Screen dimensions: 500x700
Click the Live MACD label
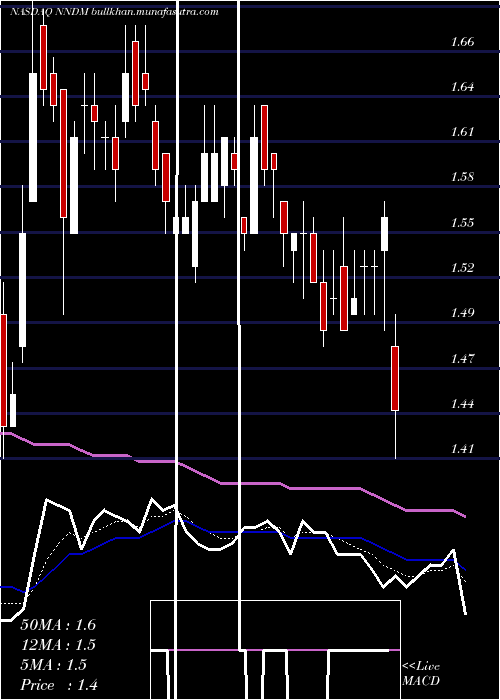click(x=421, y=674)
